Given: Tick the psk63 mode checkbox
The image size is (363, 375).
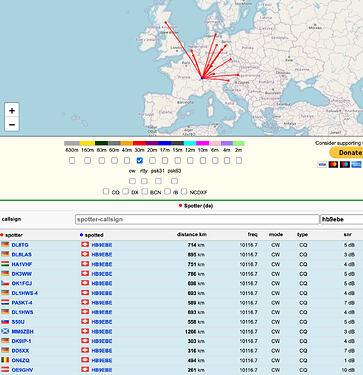Looking at the screenshot, I should pyautogui.click(x=174, y=181).
